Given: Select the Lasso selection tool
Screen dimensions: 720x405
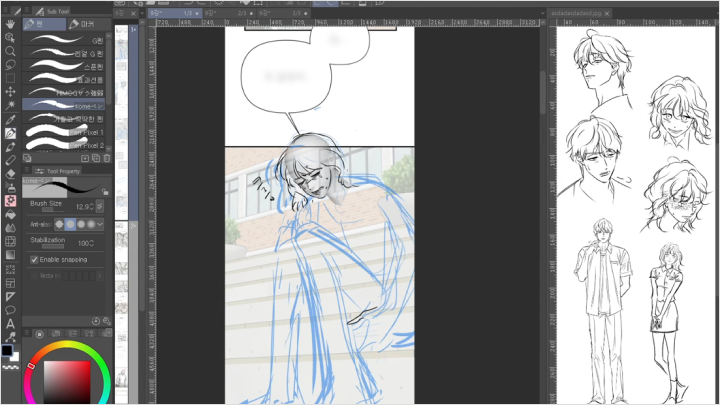Looking at the screenshot, I should click(10, 64).
